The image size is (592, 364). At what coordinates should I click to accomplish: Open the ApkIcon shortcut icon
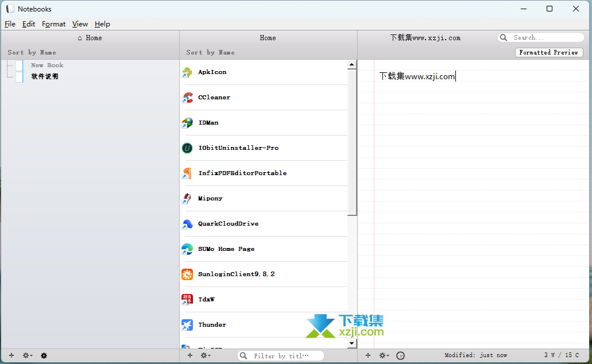tap(187, 72)
